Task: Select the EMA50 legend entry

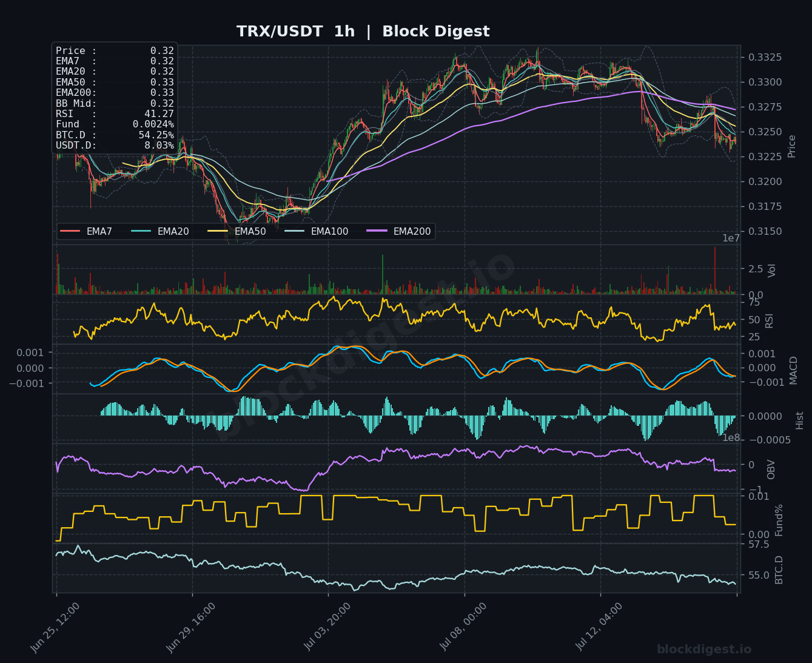Action: [237, 231]
